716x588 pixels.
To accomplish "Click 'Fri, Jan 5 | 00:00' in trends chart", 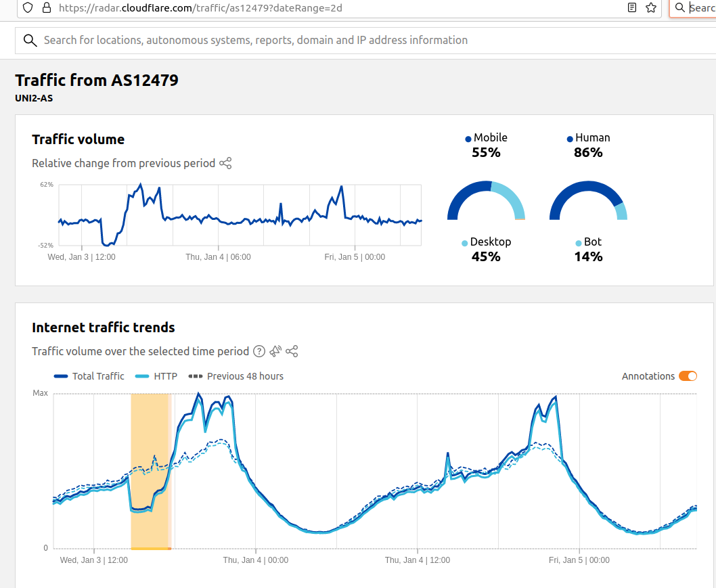I will point(579,560).
